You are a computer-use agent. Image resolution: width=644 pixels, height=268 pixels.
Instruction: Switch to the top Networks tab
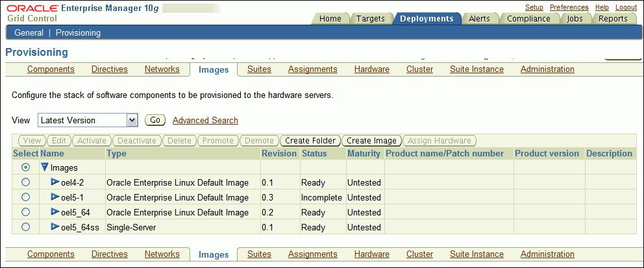tap(162, 69)
